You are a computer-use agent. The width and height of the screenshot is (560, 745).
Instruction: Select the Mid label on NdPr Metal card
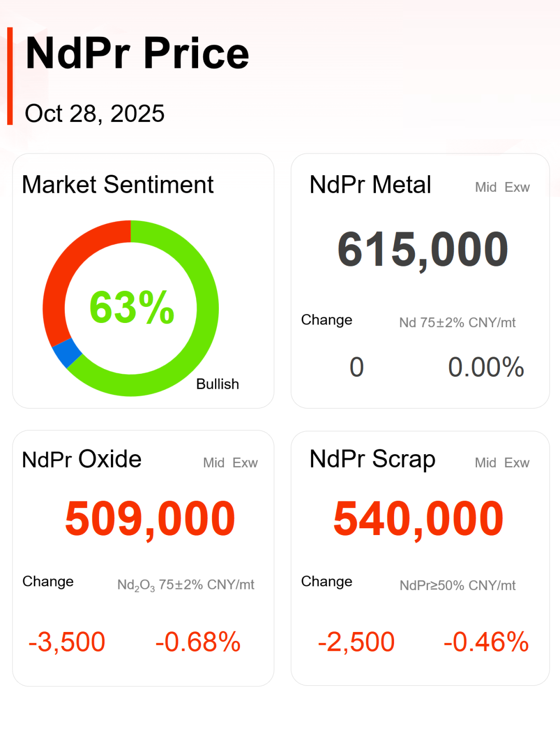pos(486,187)
